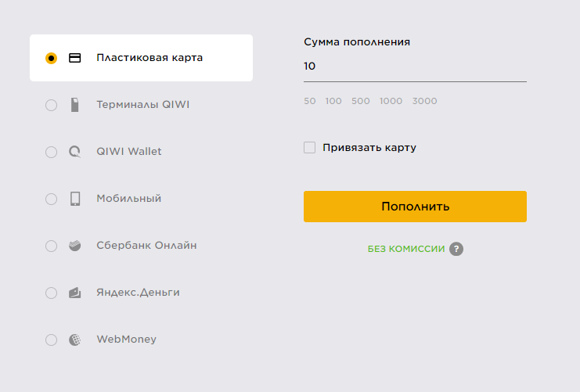Open the commission help question-mark icon
This screenshot has width=580, height=392.
point(456,249)
